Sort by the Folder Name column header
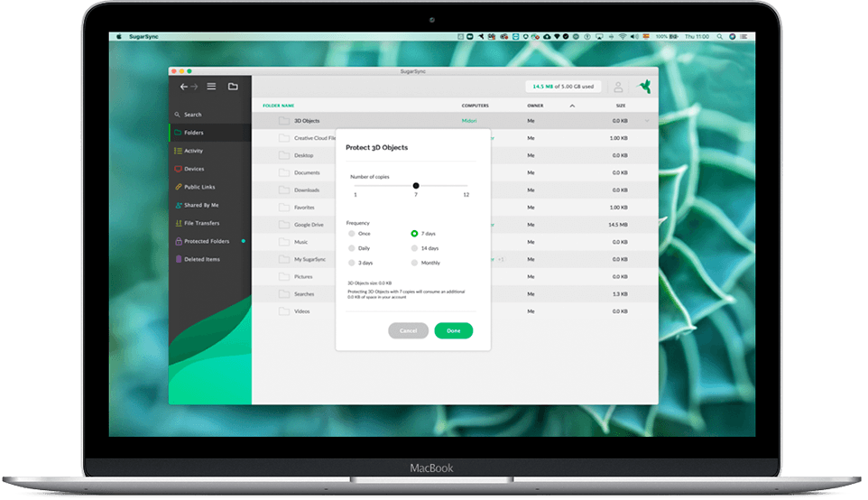Image resolution: width=868 pixels, height=500 pixels. tap(279, 106)
